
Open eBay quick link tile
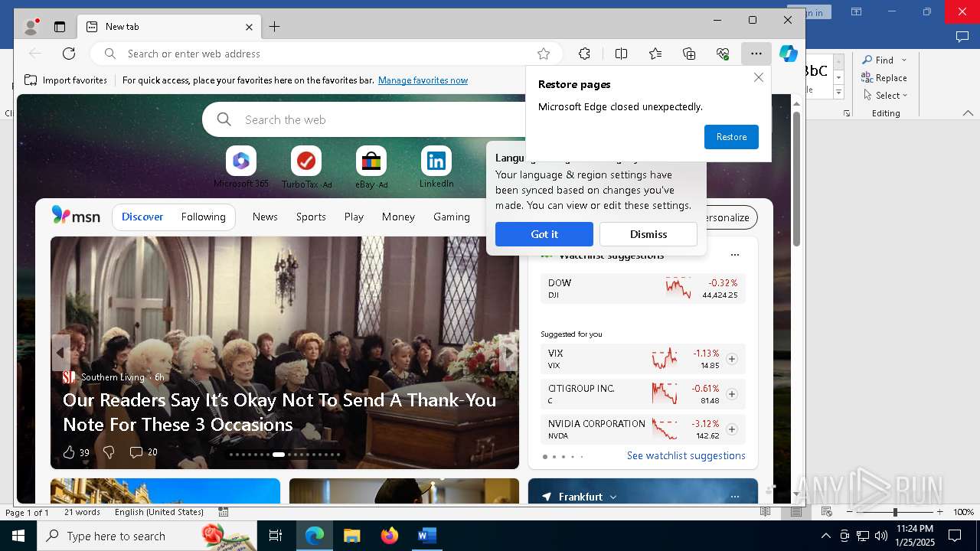tap(371, 167)
